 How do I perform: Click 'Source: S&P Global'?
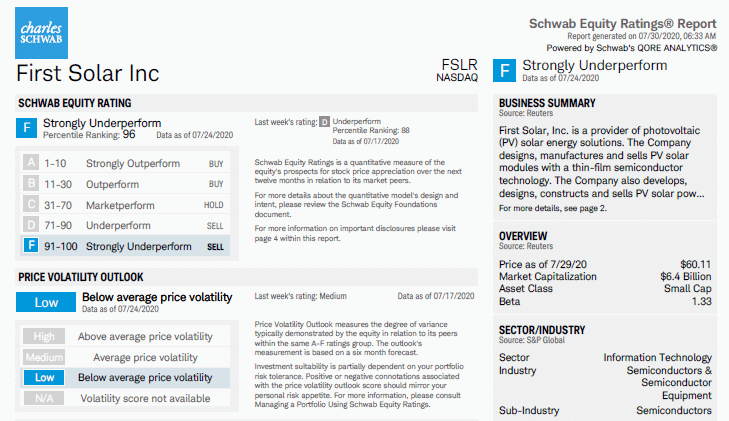pos(532,340)
